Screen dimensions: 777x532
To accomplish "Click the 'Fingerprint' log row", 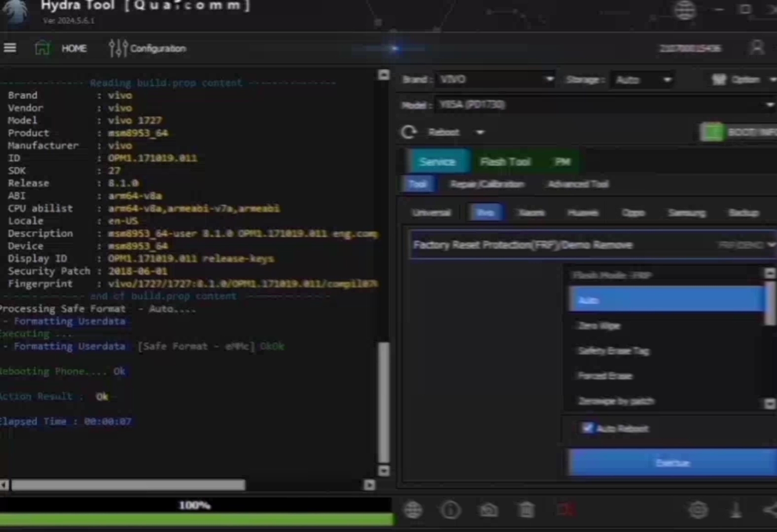I will point(193,284).
